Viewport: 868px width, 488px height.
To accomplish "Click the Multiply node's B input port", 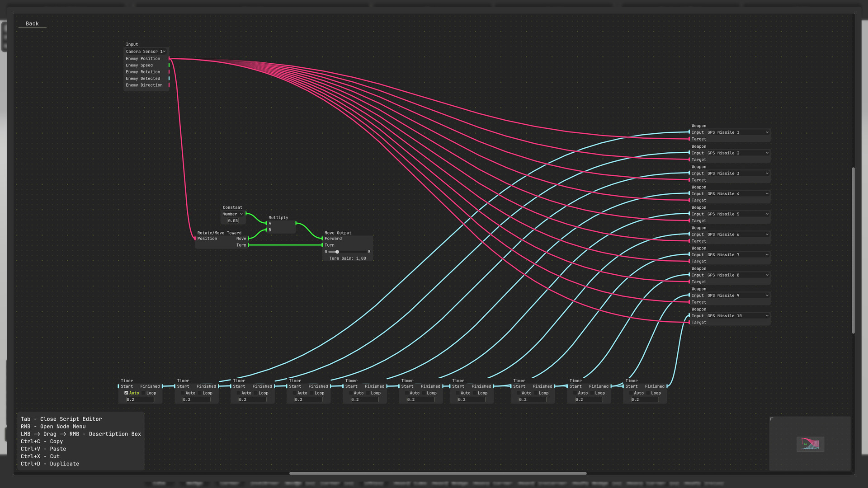I will pyautogui.click(x=266, y=230).
